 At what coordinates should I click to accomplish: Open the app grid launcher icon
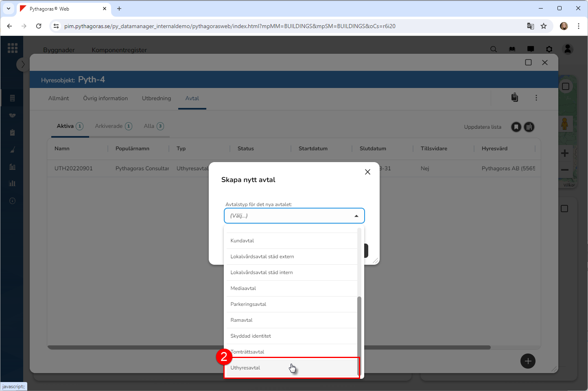13,48
